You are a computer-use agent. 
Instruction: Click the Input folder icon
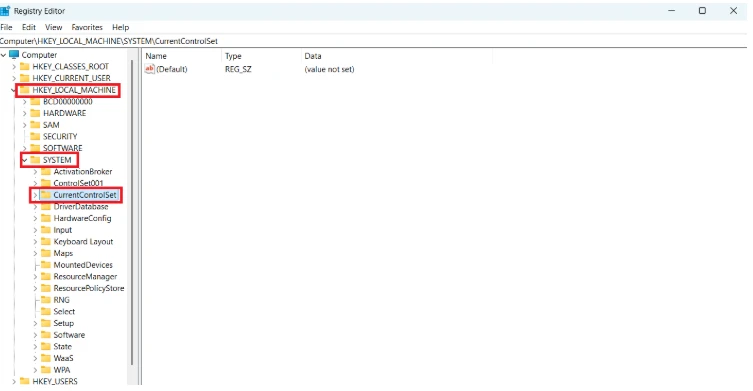coord(46,230)
